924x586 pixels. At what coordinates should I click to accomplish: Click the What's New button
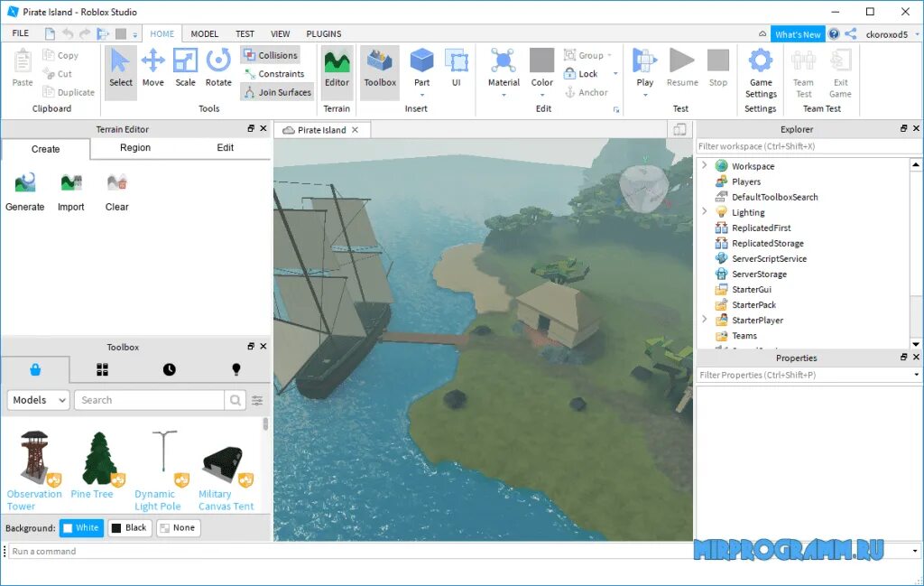[x=798, y=34]
